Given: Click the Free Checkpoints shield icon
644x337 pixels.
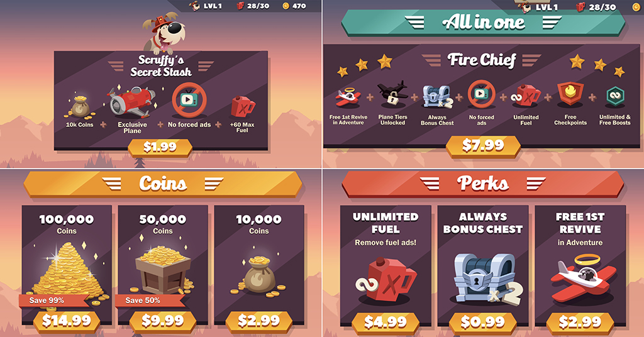Looking at the screenshot, I should pos(570,95).
